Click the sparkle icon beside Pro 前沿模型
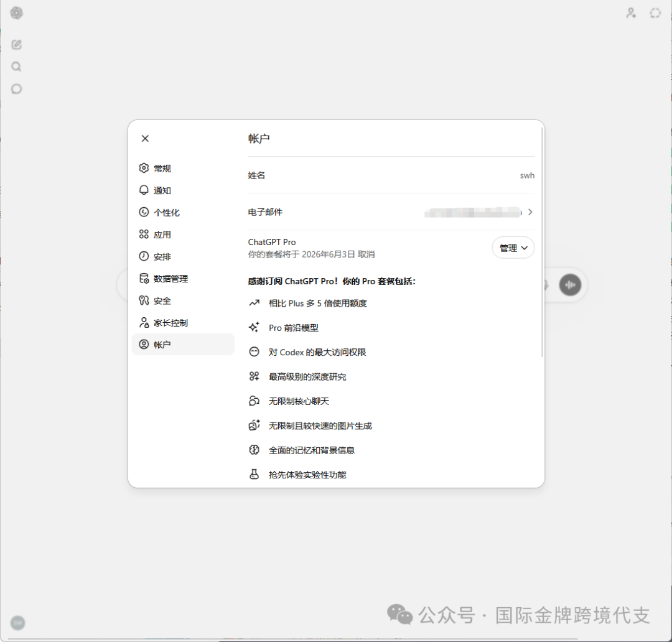 coord(254,327)
